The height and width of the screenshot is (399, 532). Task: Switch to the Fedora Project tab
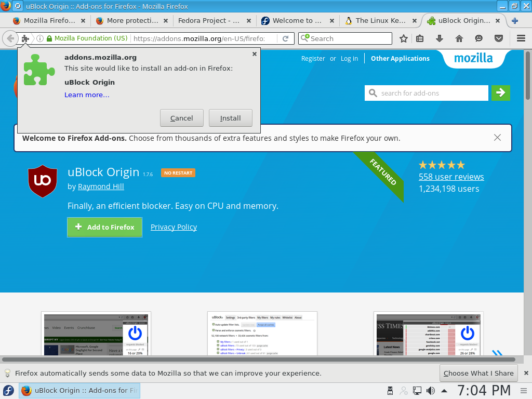click(215, 21)
